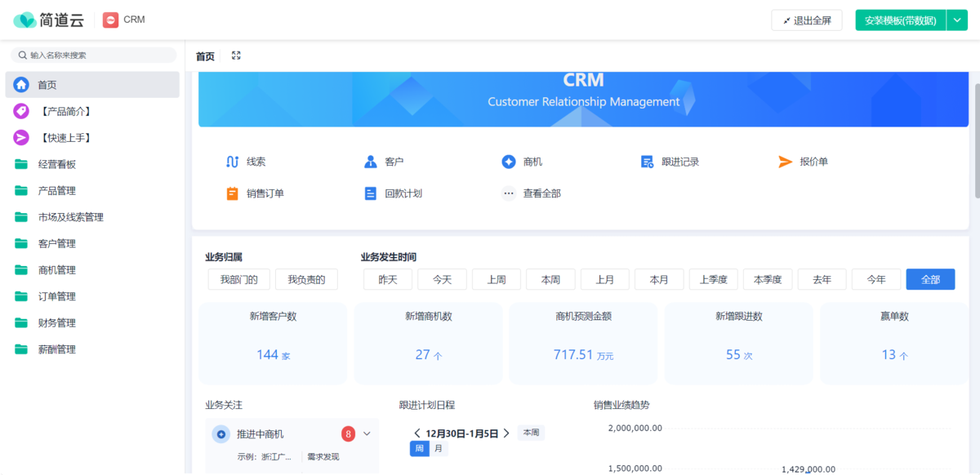Click the 产品管理 folder icon
Viewport: 980px width, 475px height.
[21, 191]
